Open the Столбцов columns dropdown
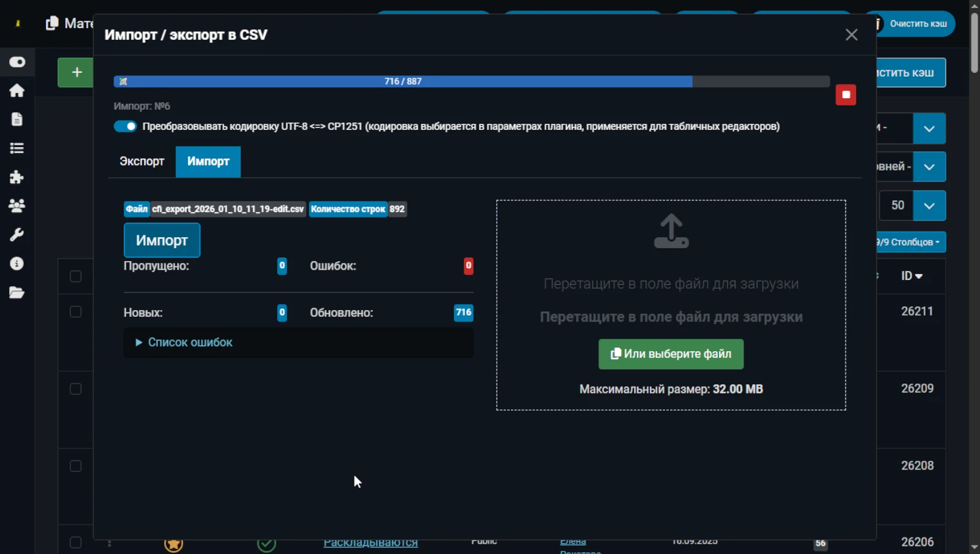980x554 pixels. coord(910,242)
